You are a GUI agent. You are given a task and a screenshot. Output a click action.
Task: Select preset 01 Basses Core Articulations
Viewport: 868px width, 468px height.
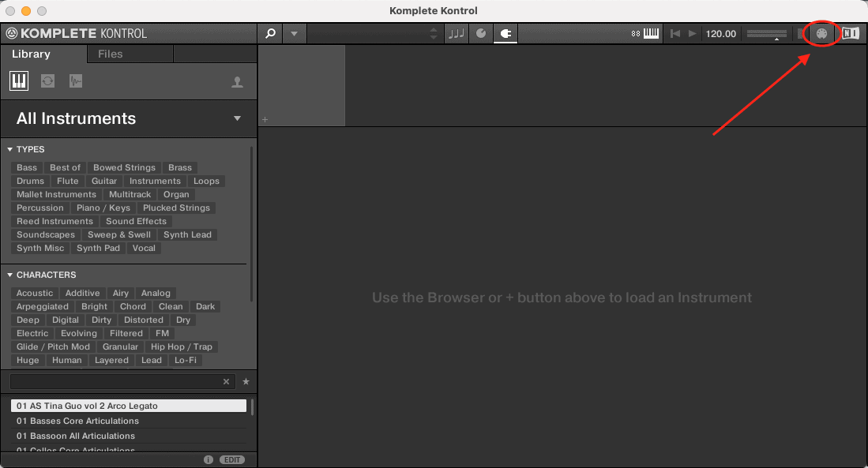129,421
